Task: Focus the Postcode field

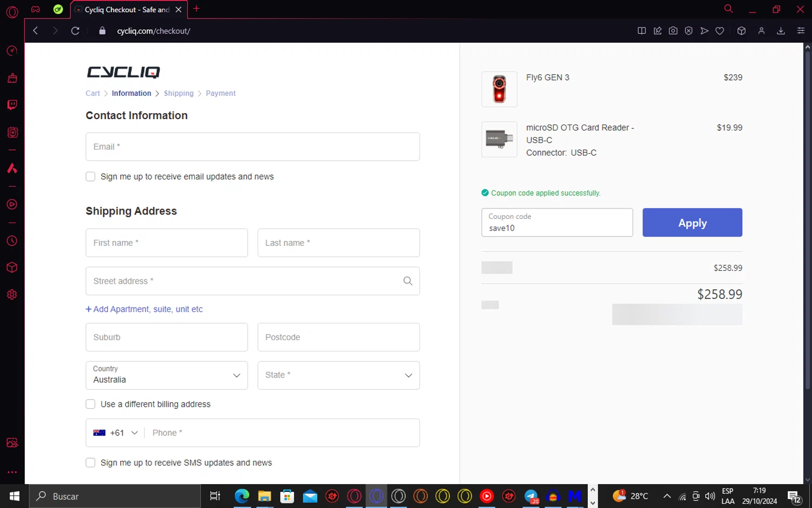Action: point(338,337)
